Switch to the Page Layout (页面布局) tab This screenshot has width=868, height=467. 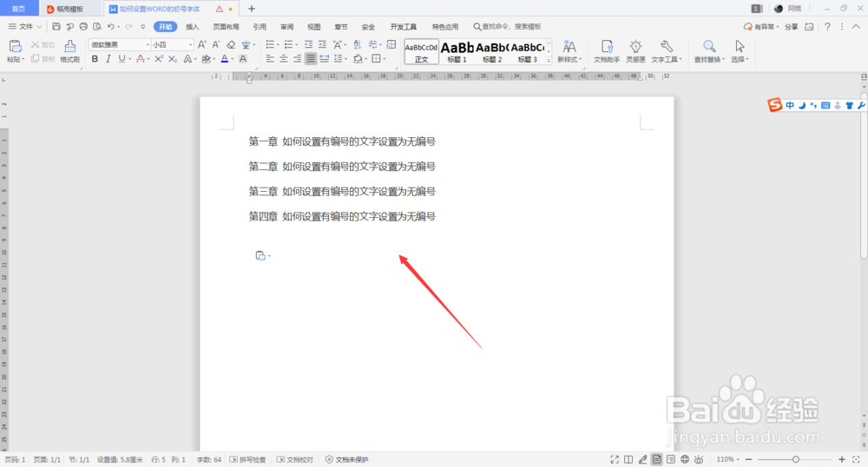[x=226, y=27]
